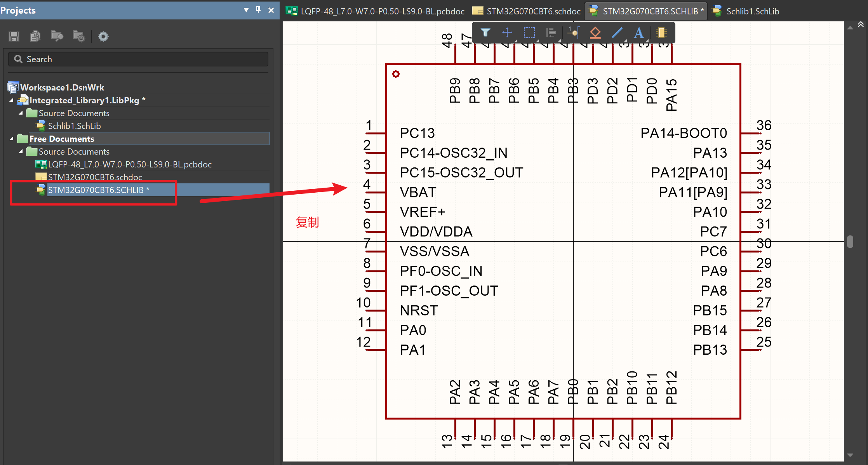Click the vertical scrollbar thumb of the editor
This screenshot has width=868, height=465.
pos(850,242)
